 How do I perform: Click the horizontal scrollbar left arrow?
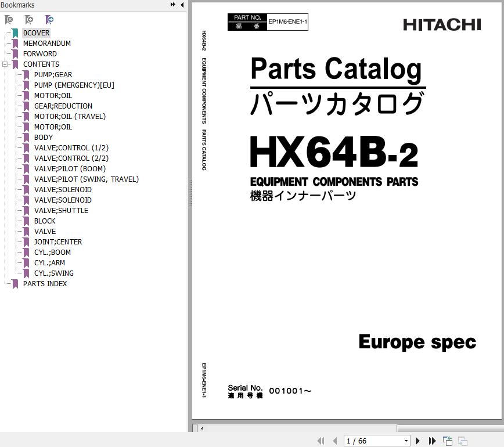[201, 428]
